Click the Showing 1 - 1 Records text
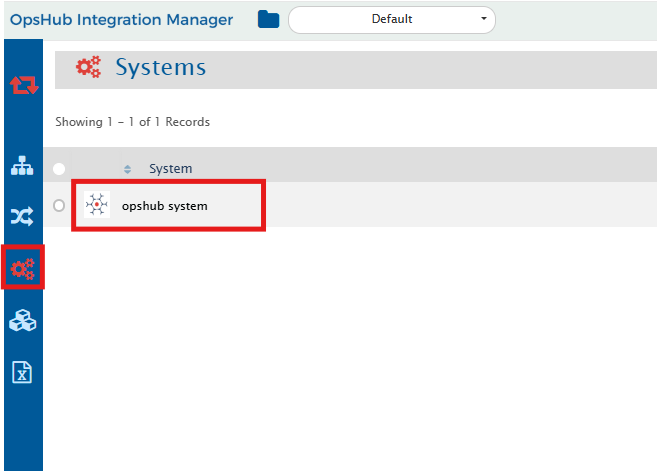Image resolution: width=657 pixels, height=471 pixels. tap(132, 122)
